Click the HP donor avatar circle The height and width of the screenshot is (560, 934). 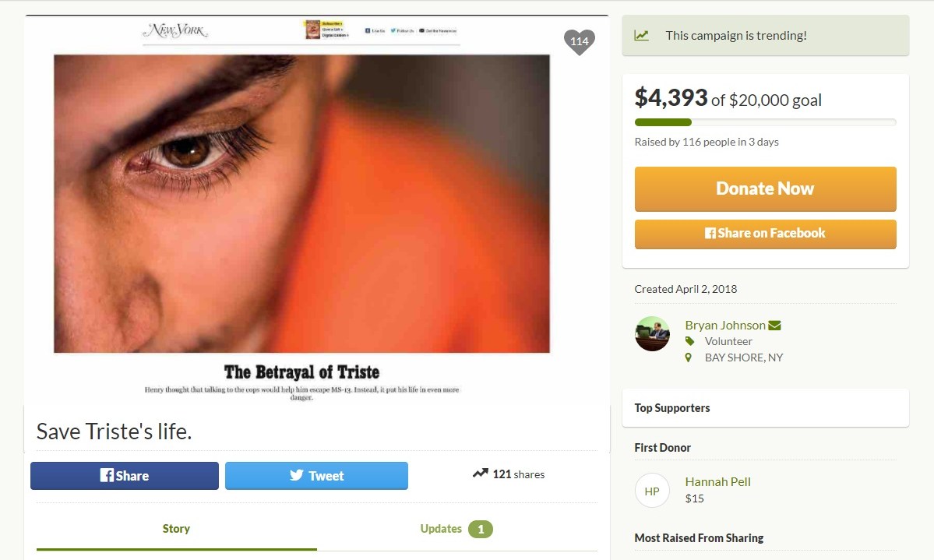coord(652,491)
